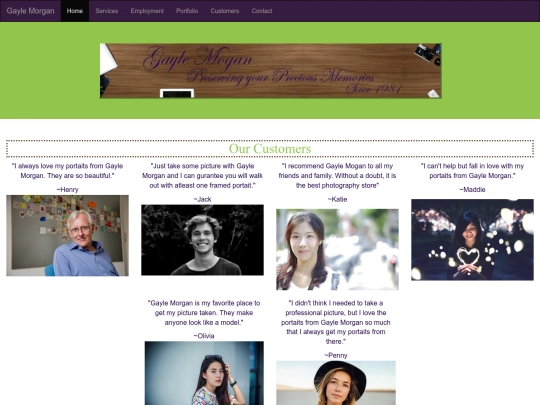Image resolution: width=540 pixels, height=405 pixels.
Task: Click the camera icon in banner corner
Action: coord(428,53)
